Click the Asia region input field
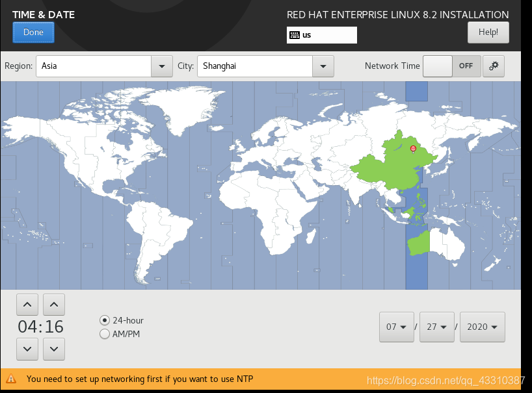The height and width of the screenshot is (393, 532). point(94,66)
